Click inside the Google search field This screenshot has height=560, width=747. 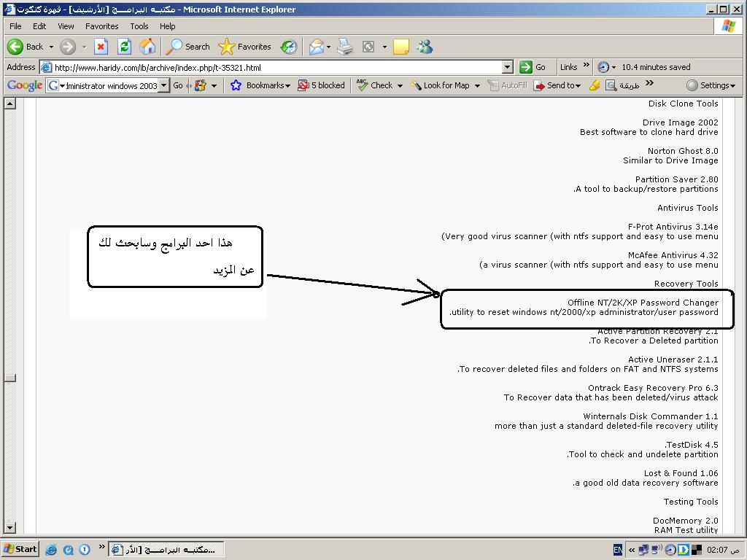tap(111, 85)
